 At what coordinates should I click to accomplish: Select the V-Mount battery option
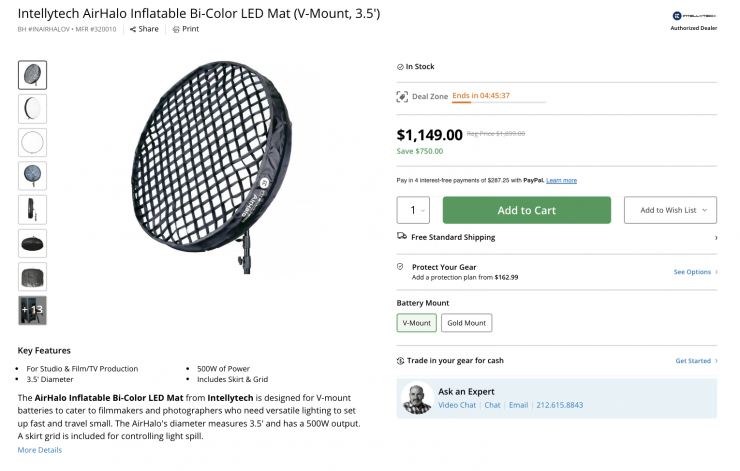416,323
